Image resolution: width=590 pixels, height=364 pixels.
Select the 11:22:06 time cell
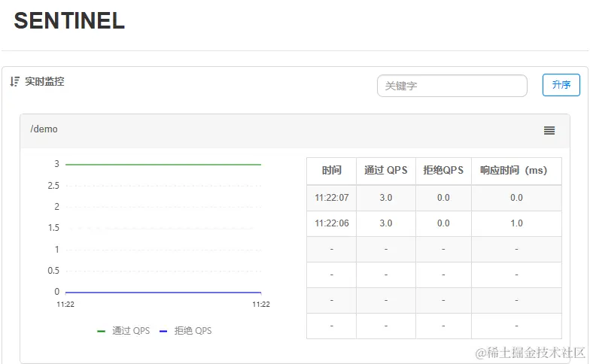tap(331, 223)
